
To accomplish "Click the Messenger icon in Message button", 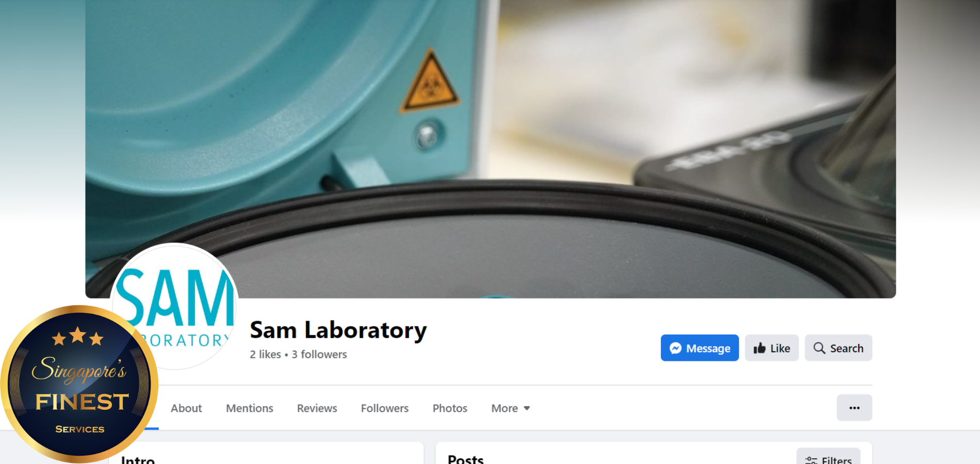I will (675, 349).
